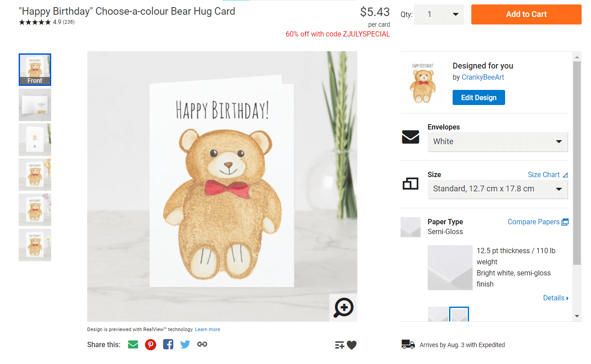Click the Add to Cart button
The height and width of the screenshot is (364, 591).
click(526, 14)
